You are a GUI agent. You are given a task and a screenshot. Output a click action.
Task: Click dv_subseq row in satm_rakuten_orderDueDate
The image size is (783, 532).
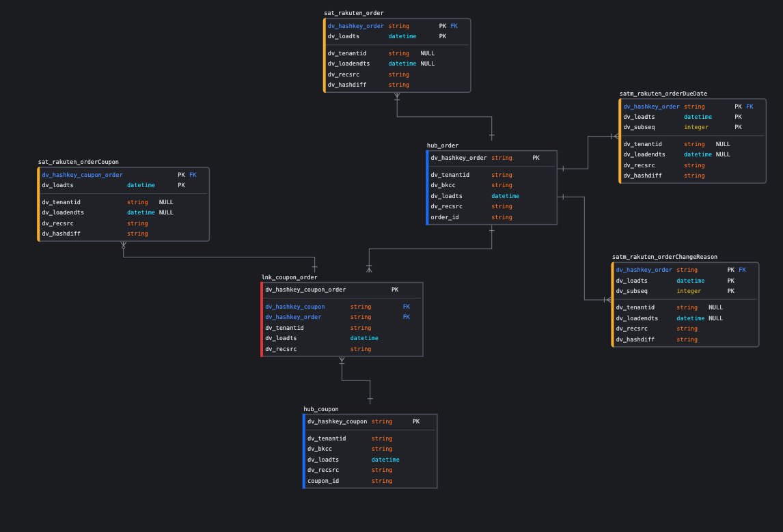click(693, 127)
